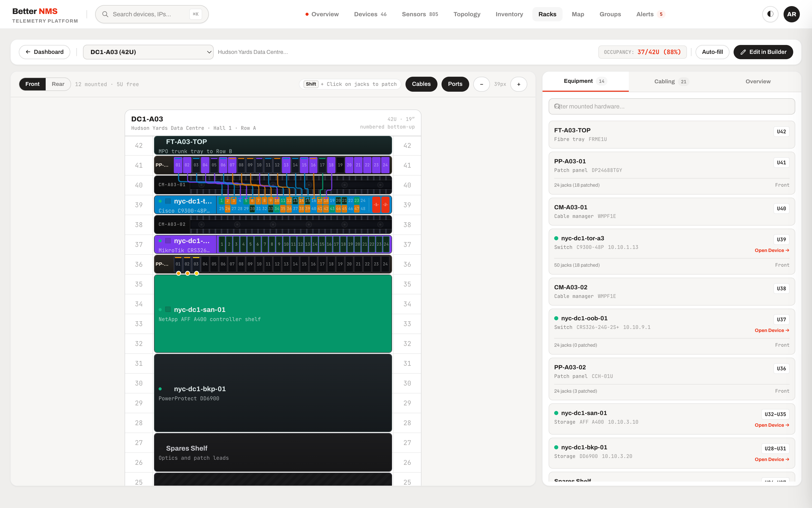Click the ⌘K shortcut badge in search
812x508 pixels.
coord(196,14)
